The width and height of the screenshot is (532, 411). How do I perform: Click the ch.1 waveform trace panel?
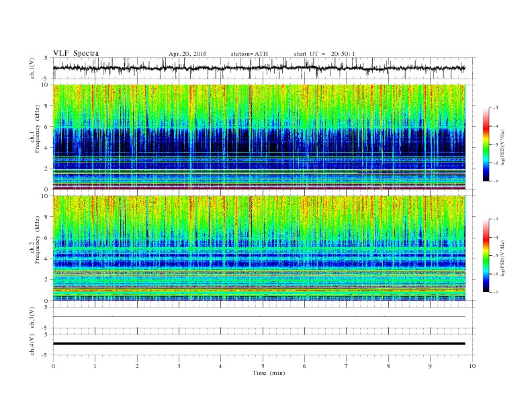pos(264,68)
